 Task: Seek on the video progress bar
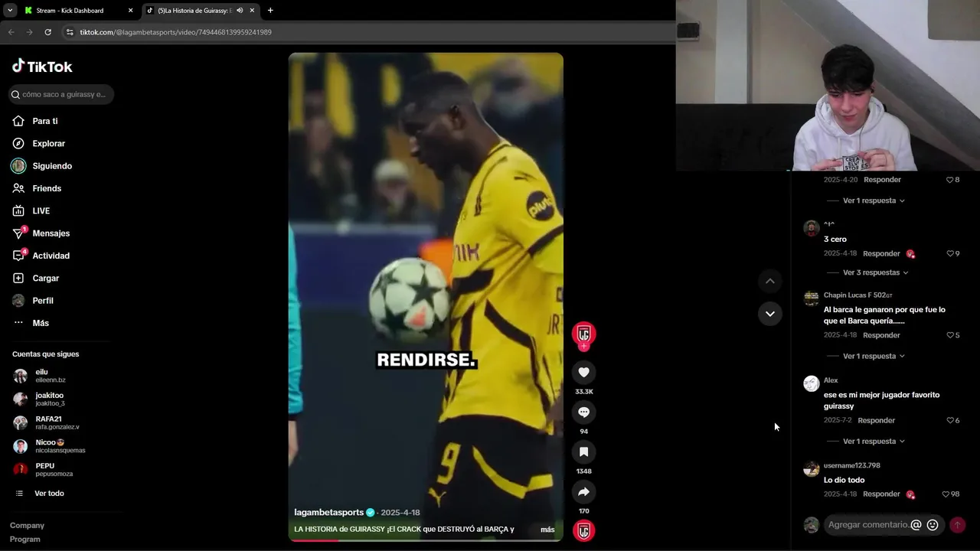coord(426,540)
